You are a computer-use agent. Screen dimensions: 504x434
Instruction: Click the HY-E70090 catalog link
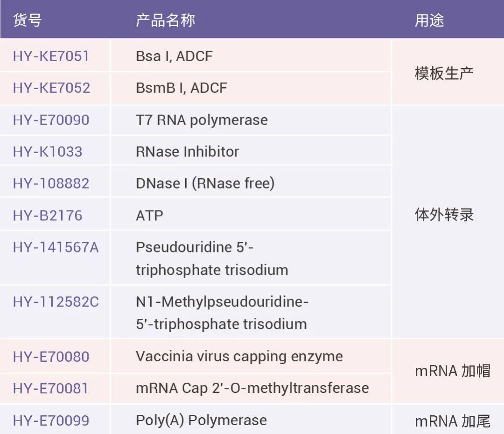click(x=51, y=120)
